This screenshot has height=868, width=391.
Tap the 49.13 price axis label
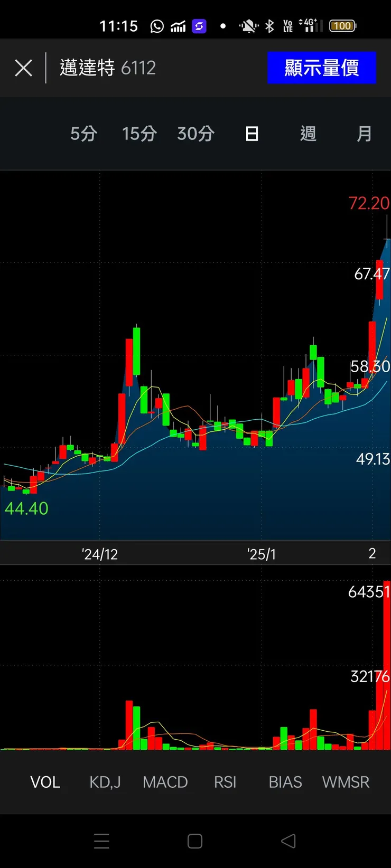(x=373, y=459)
